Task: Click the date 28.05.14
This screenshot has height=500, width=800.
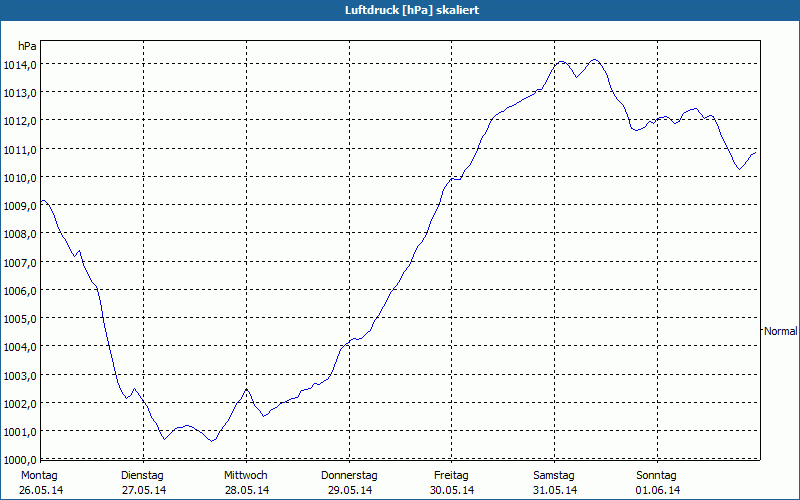Action: click(x=247, y=490)
